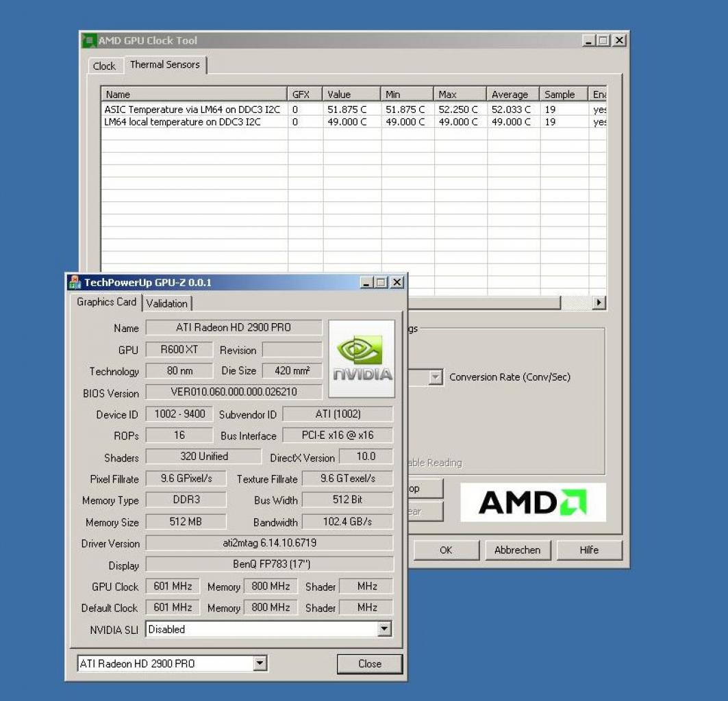
Task: Select the Thermal Sensors tab
Action: 165,64
